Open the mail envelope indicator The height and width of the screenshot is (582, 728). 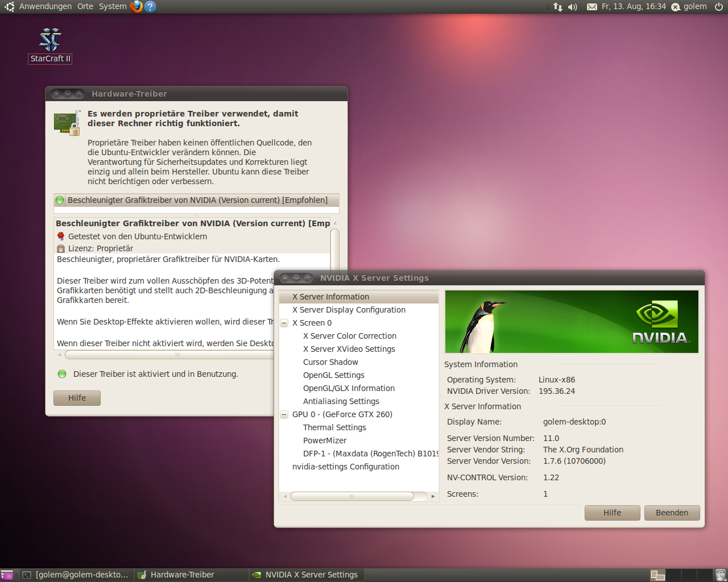pos(591,6)
